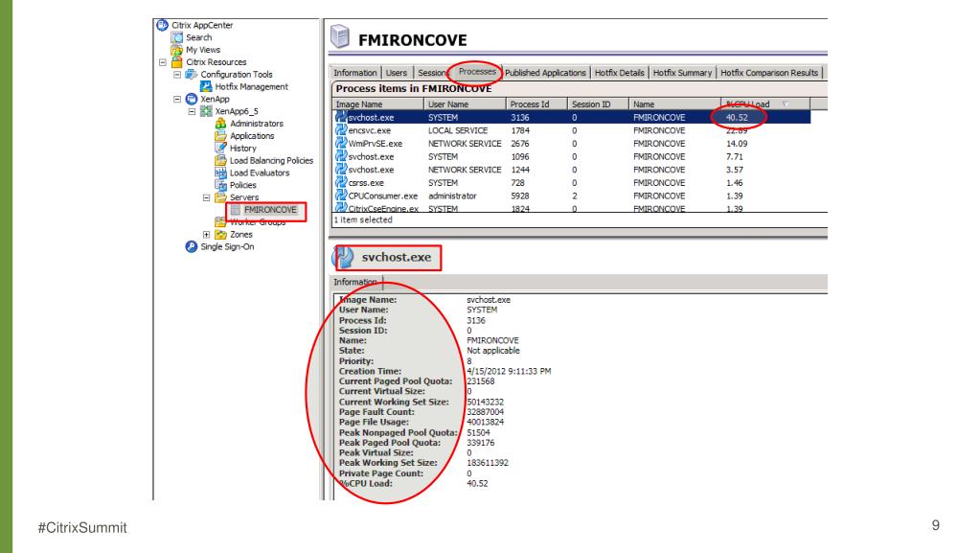Click the LOCAL SERVICE user name cell

(x=458, y=130)
